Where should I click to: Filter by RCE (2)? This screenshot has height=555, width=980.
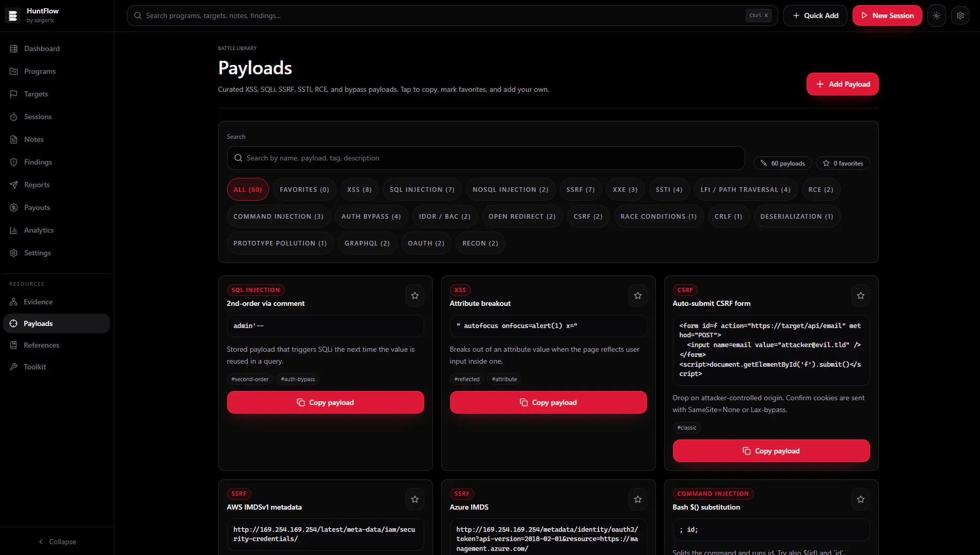point(821,189)
